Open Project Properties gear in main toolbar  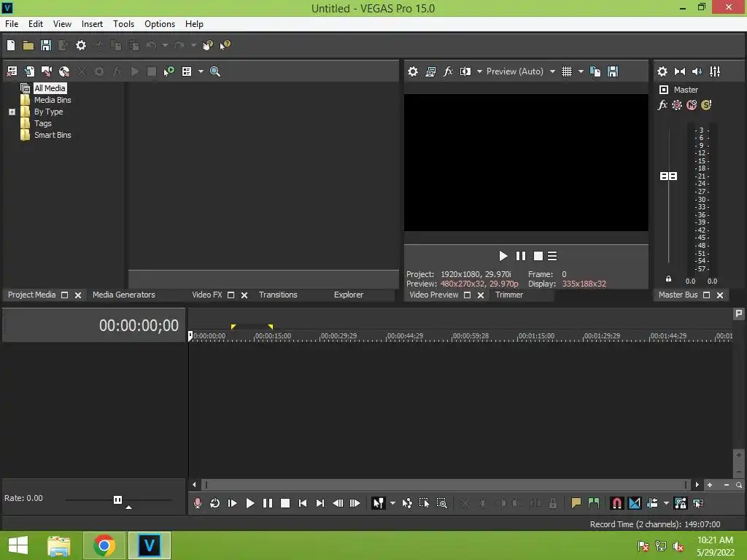pos(81,45)
